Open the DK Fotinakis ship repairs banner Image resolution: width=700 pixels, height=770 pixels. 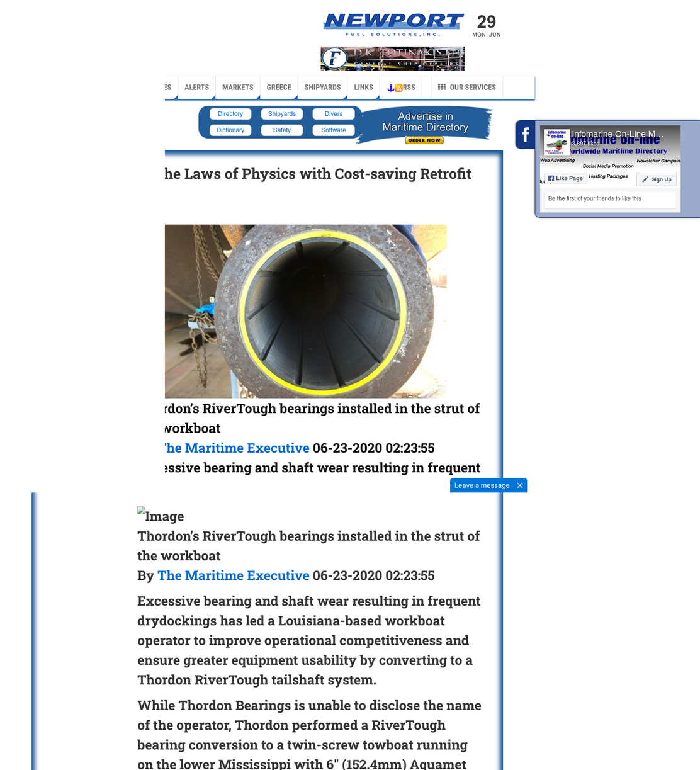393,59
